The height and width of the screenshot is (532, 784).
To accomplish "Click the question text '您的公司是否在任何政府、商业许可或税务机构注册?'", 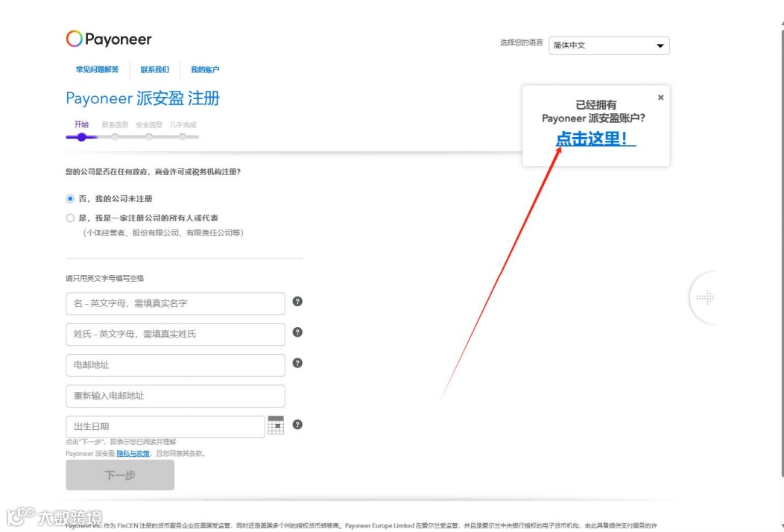I will click(x=153, y=172).
